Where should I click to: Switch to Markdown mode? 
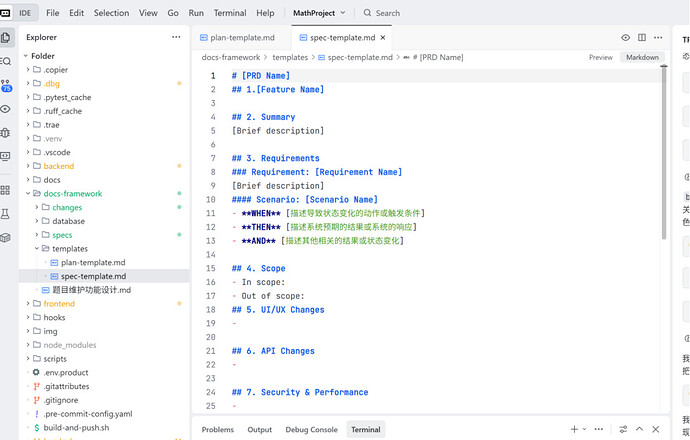(x=642, y=57)
